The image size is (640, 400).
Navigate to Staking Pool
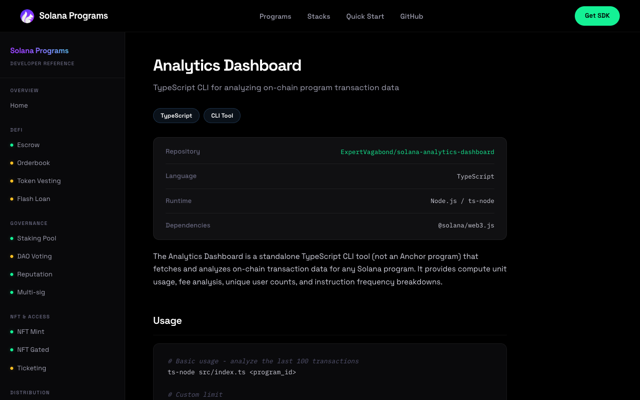[x=37, y=238]
